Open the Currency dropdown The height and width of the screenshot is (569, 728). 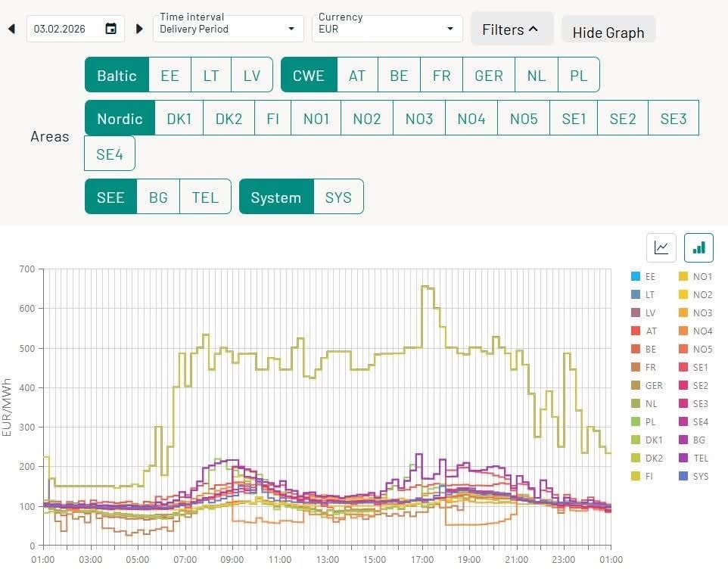pos(387,30)
